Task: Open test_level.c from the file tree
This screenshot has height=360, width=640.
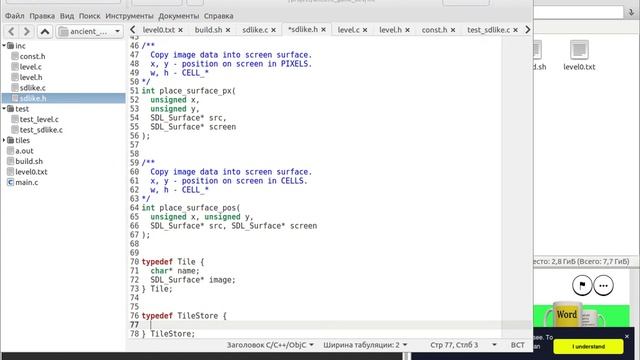Action: [x=39, y=119]
